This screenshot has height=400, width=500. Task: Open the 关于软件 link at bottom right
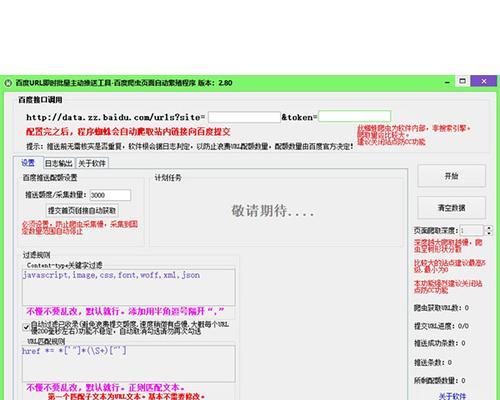pyautogui.click(x=452, y=396)
